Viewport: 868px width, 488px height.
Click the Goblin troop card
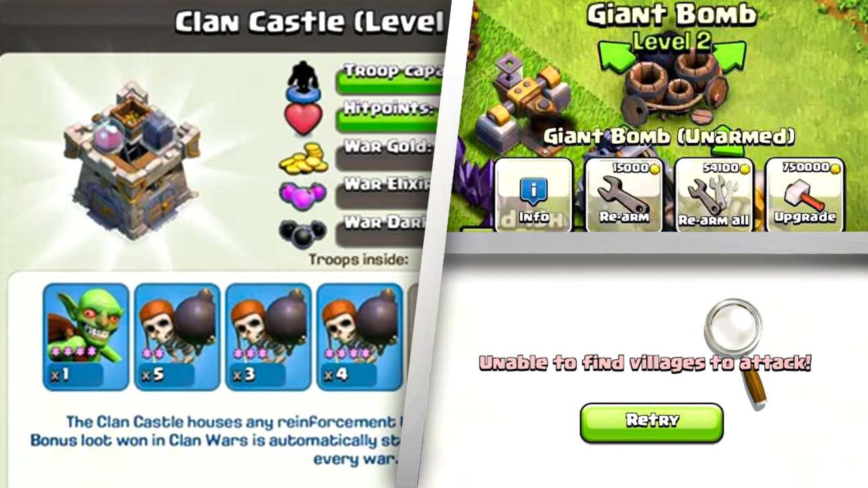click(86, 337)
